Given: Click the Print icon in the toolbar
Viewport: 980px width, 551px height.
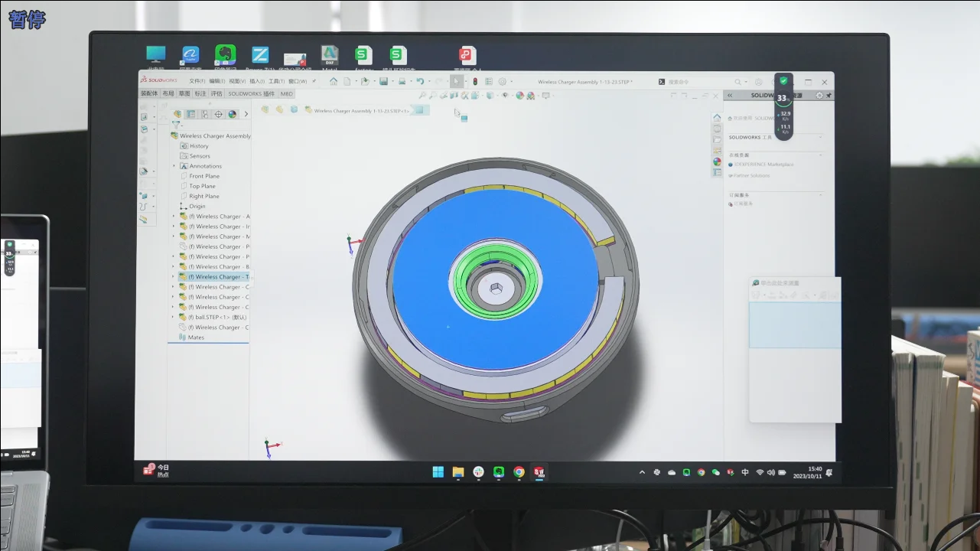Looking at the screenshot, I should pyautogui.click(x=402, y=81).
